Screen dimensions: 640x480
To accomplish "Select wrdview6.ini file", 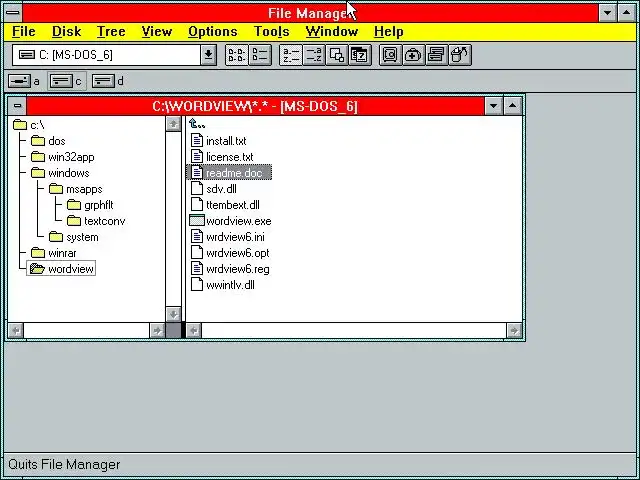I will point(228,237).
